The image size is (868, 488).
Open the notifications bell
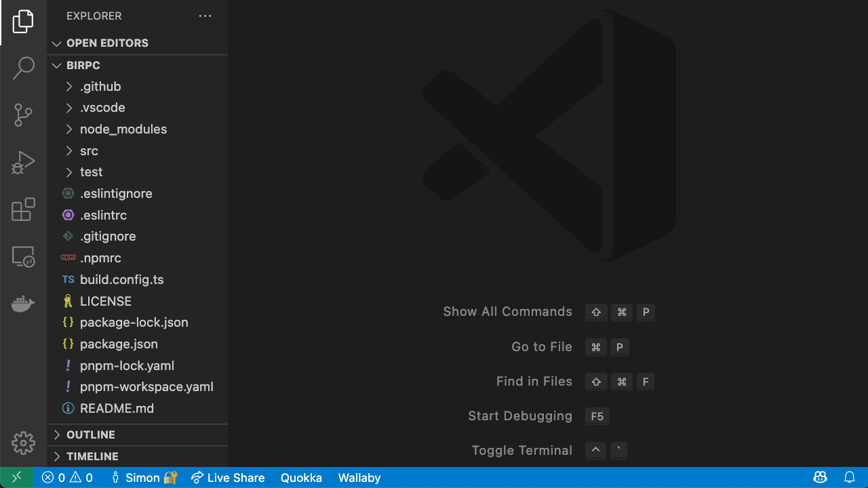(x=850, y=478)
